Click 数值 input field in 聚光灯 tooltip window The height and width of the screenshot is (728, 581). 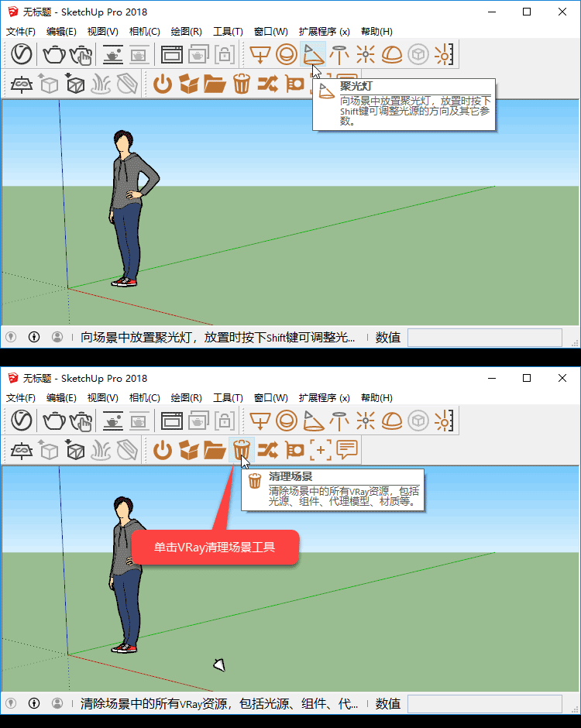(485, 338)
